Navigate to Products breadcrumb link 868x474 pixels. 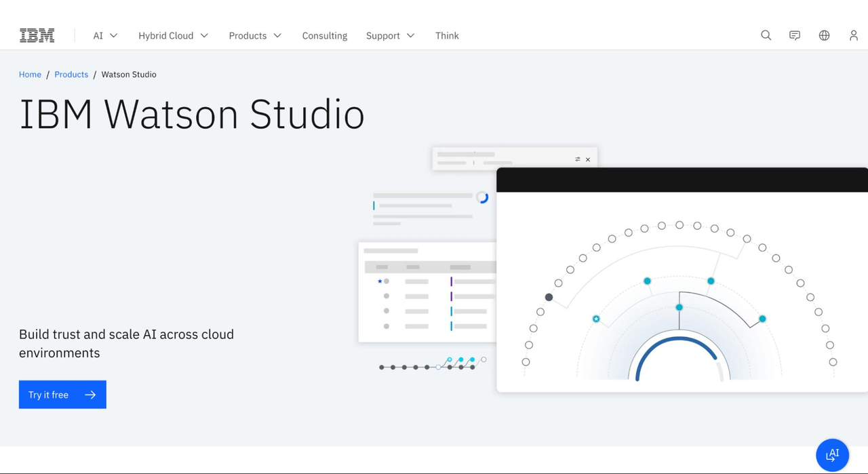pyautogui.click(x=71, y=75)
